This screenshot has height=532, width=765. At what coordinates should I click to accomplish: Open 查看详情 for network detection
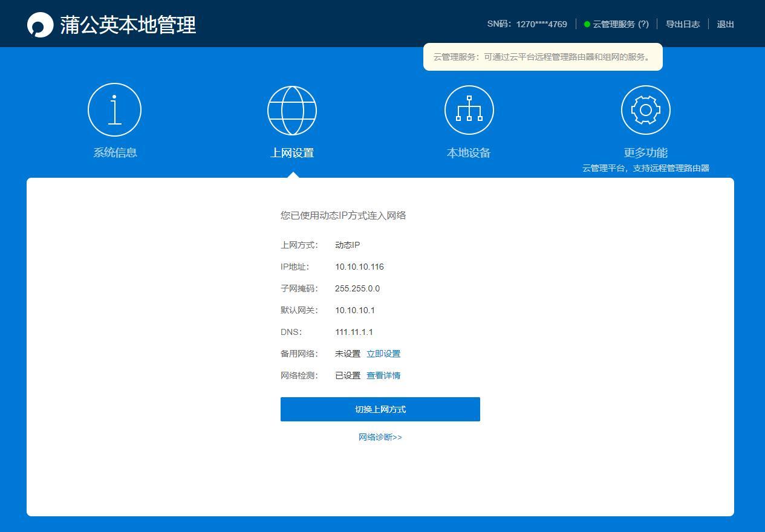[x=383, y=375]
